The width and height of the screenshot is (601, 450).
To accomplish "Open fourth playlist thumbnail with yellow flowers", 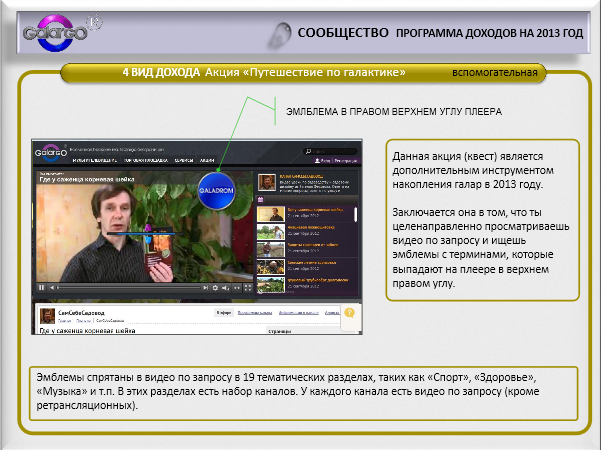I will pyautogui.click(x=271, y=267).
